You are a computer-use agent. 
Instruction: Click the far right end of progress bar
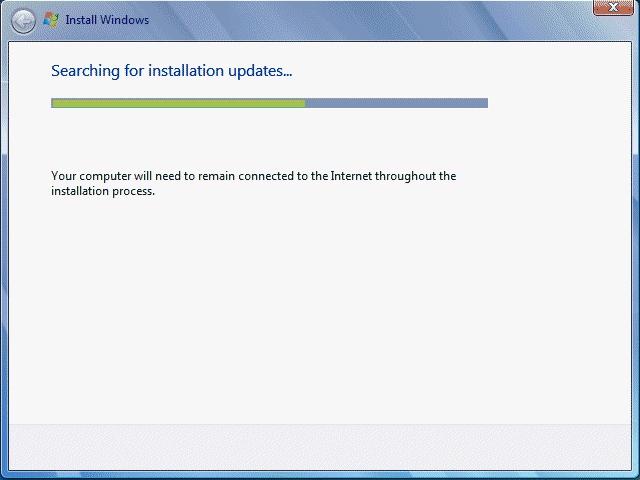coord(485,102)
